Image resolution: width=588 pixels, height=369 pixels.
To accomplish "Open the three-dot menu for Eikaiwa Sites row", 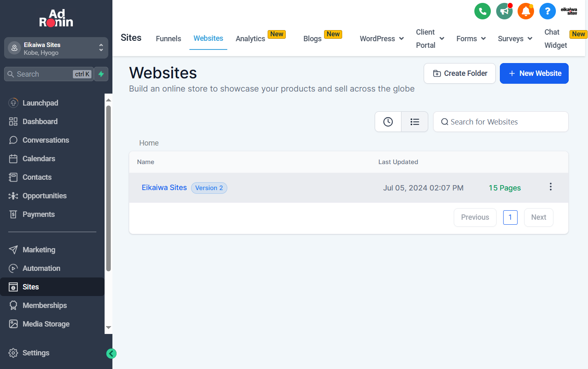I will 551,187.
